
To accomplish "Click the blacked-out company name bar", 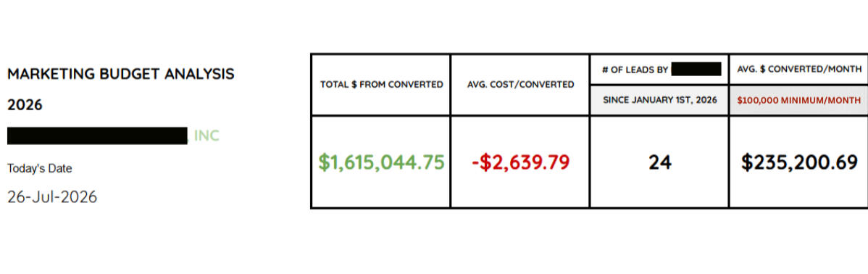I will point(97,136).
